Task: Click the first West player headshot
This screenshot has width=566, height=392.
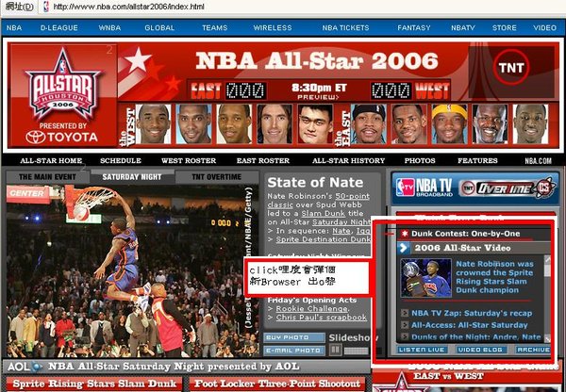Action: click(154, 124)
